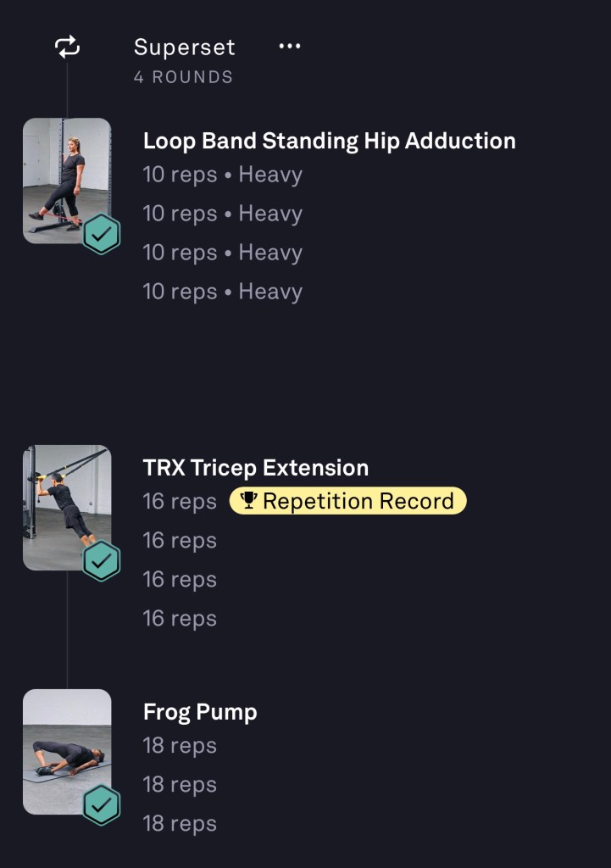Open the three-dot Superset options menu
The height and width of the screenshot is (868, 611).
[290, 47]
